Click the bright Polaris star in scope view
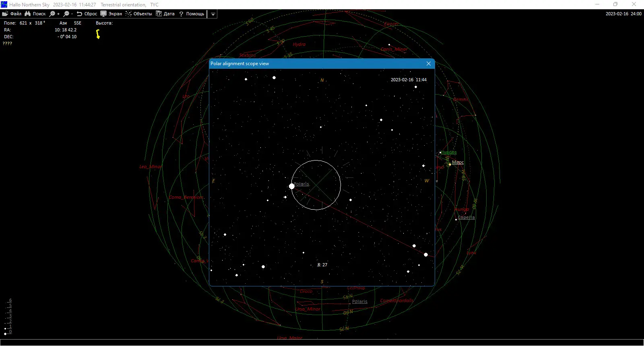 click(292, 186)
